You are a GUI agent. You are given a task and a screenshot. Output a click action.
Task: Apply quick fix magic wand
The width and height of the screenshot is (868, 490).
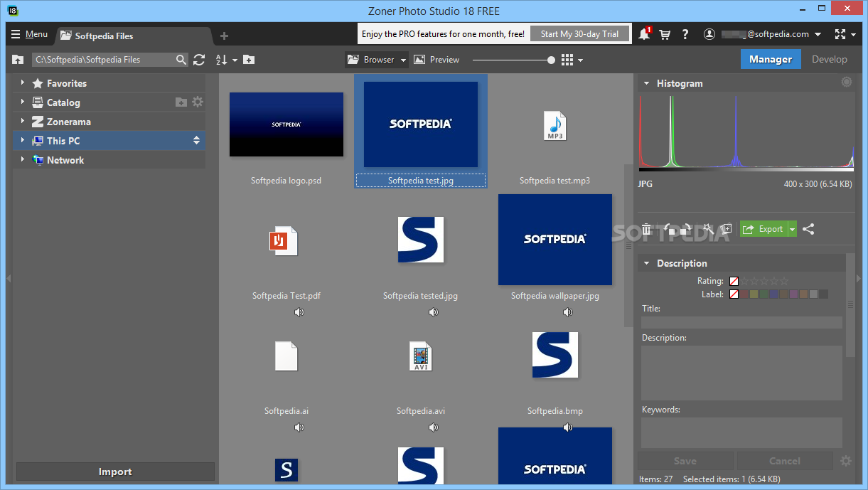[708, 229]
